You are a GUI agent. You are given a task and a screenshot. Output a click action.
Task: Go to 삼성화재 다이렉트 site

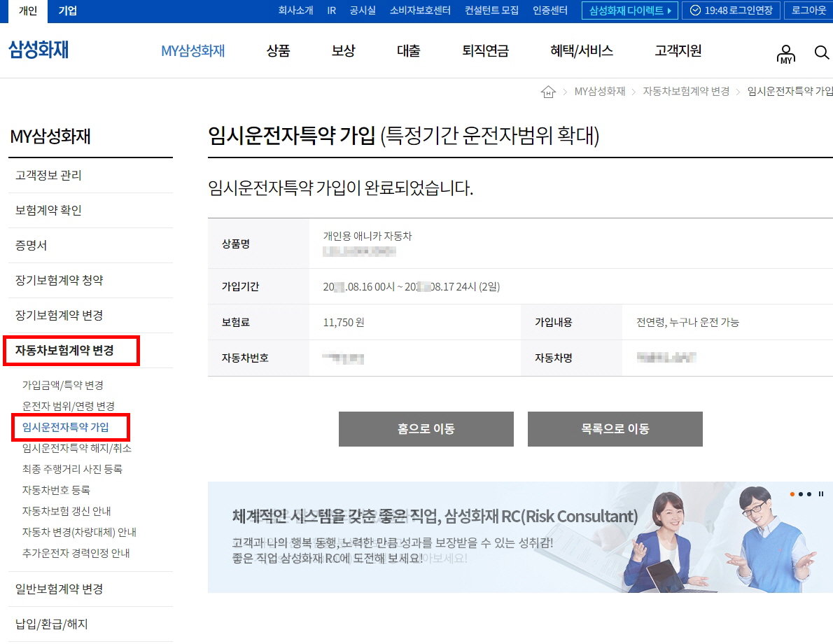630,10
